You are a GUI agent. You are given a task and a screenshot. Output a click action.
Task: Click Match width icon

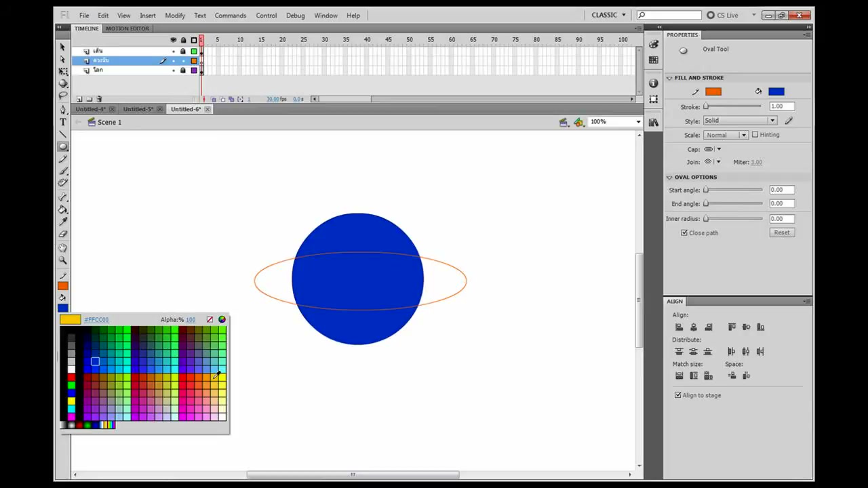point(679,375)
